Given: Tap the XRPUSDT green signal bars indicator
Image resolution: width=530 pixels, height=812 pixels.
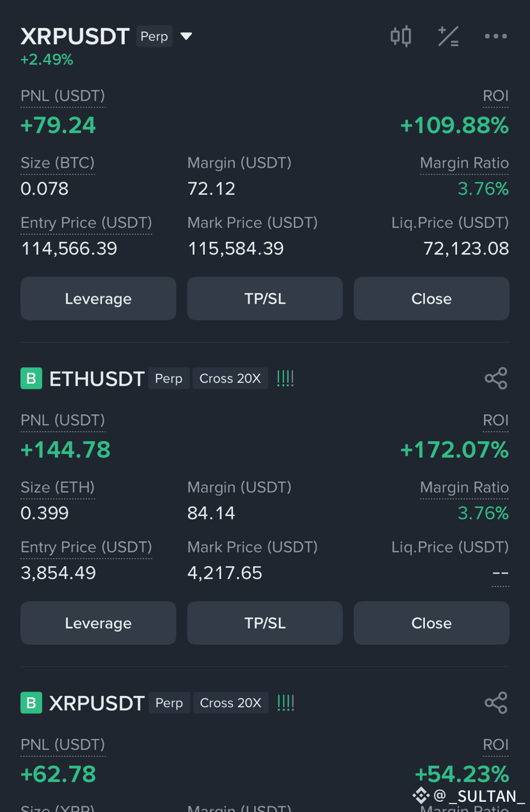Looking at the screenshot, I should tap(286, 702).
